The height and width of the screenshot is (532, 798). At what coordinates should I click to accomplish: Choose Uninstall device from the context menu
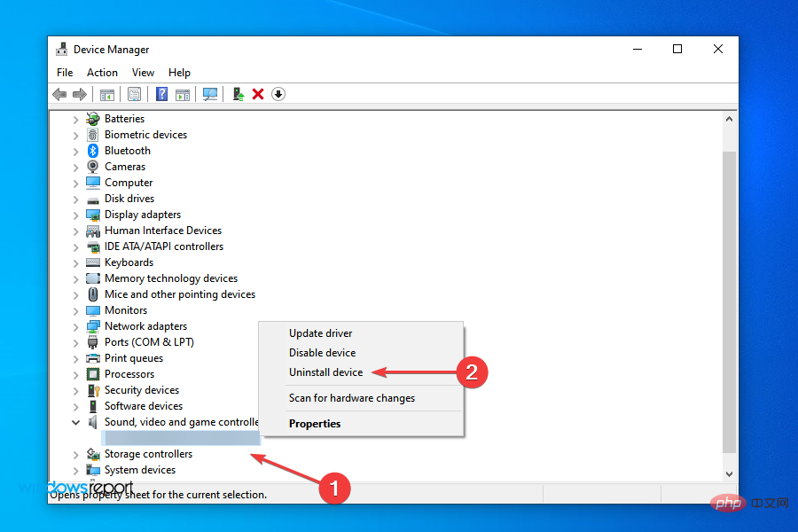pos(325,372)
